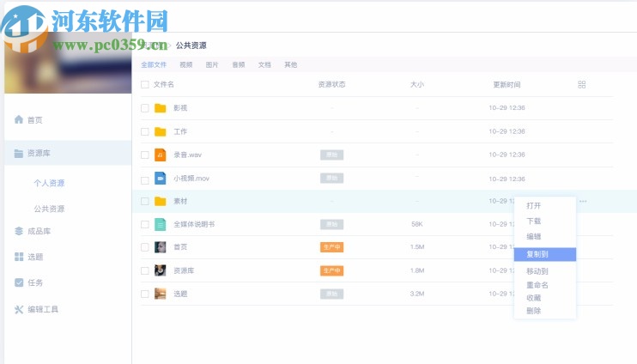Open the 编辑工具 wrench icon
Screen dimensions: 637x364
(x=19, y=310)
